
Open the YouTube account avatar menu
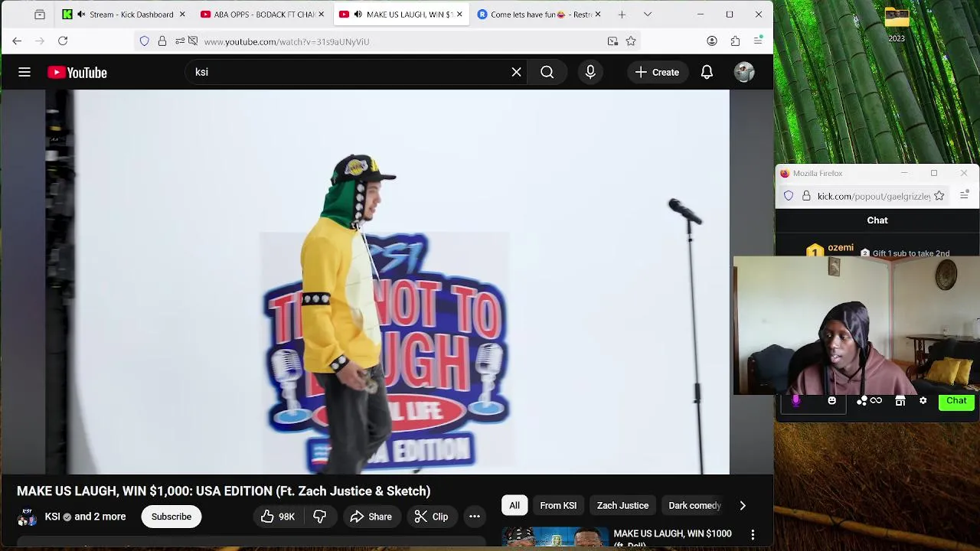(744, 72)
